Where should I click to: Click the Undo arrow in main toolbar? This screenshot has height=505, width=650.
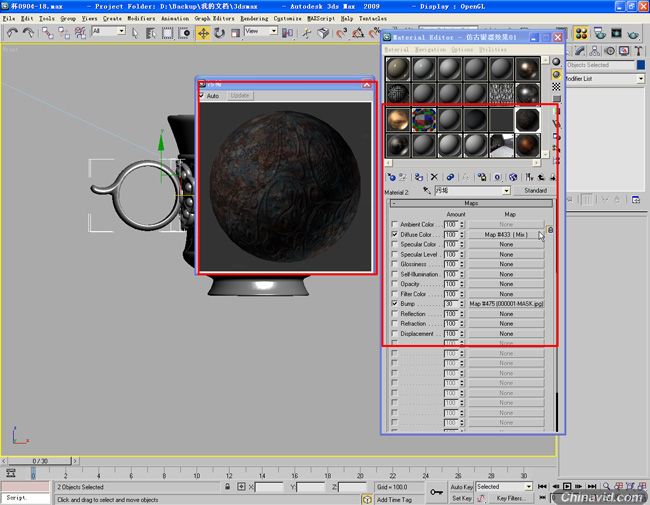pyautogui.click(x=12, y=33)
